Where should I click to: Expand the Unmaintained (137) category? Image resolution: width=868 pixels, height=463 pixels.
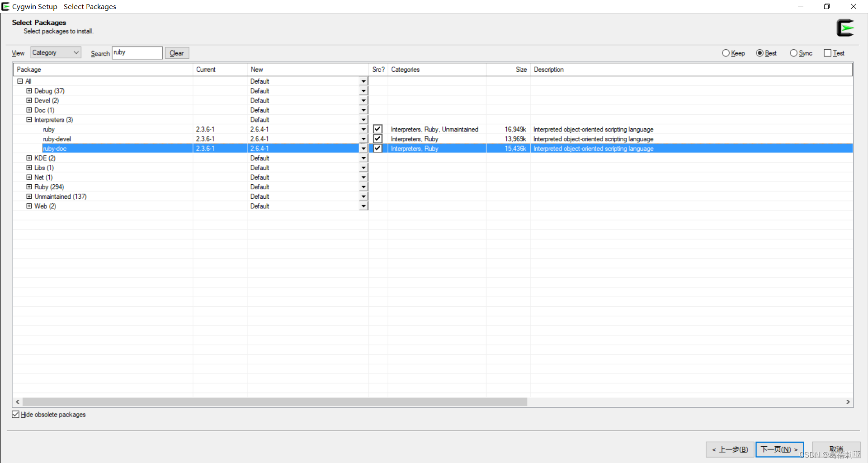29,196
